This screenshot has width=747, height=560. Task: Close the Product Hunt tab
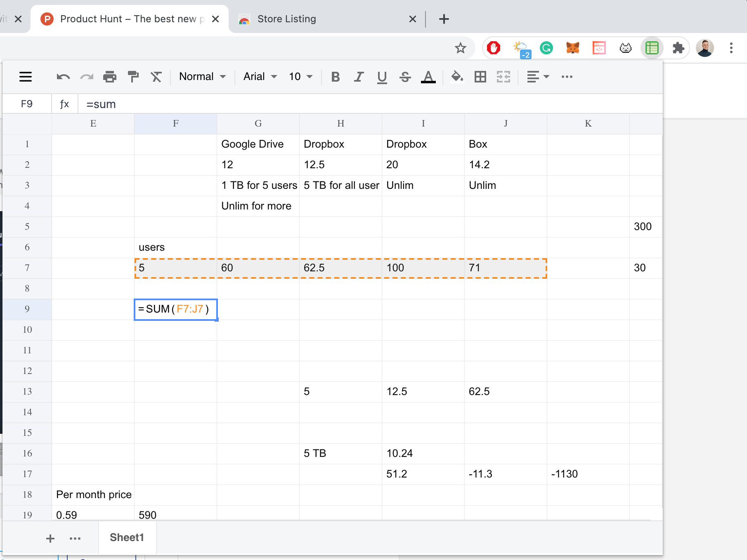215,19
